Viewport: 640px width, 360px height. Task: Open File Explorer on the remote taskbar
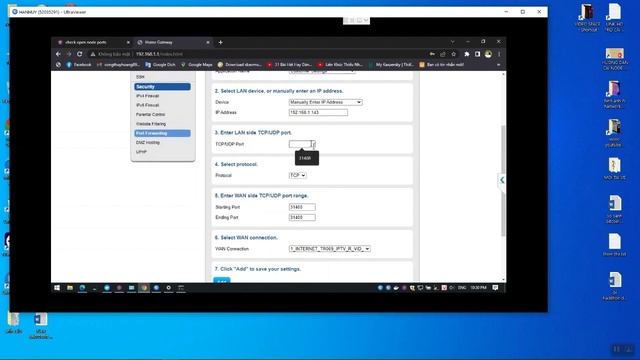point(70,288)
